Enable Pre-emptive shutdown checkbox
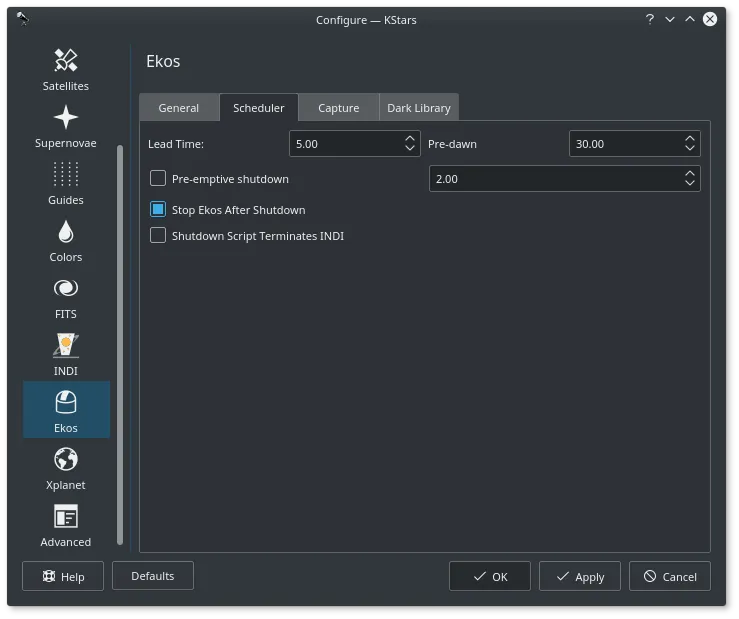The height and width of the screenshot is (619, 739). pyautogui.click(x=158, y=179)
